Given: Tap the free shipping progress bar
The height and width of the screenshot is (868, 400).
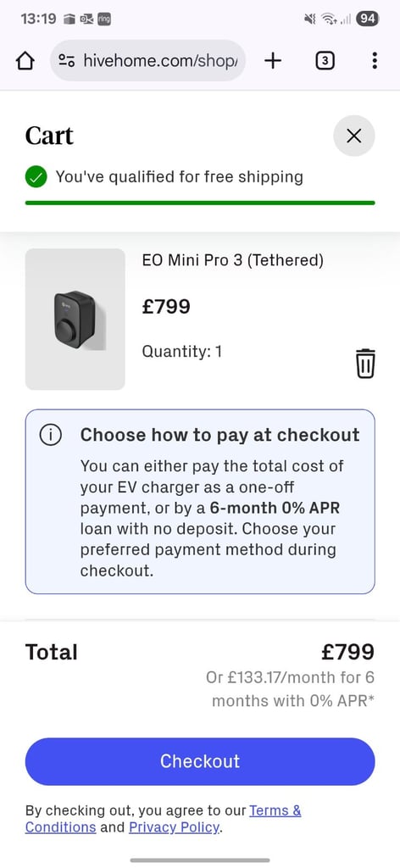Looking at the screenshot, I should click(x=200, y=203).
